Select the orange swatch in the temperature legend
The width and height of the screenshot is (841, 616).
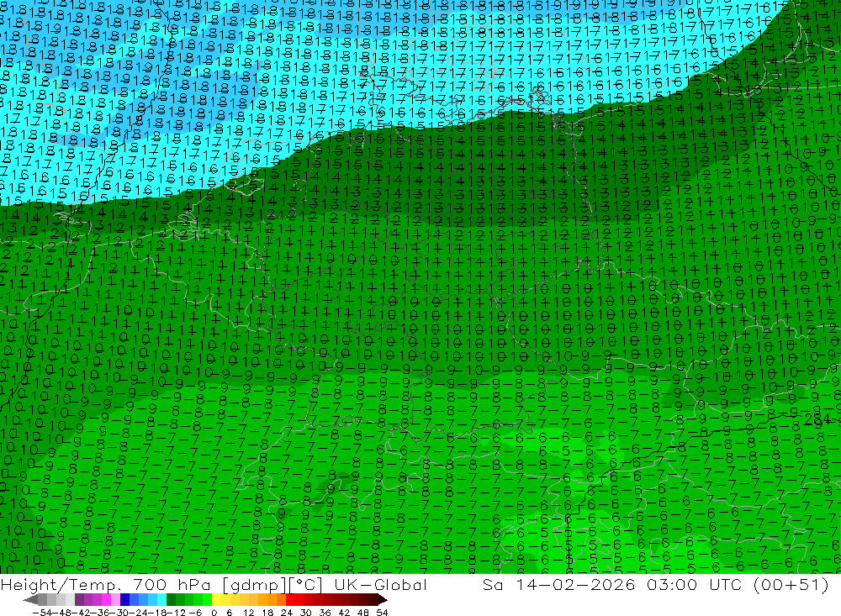pyautogui.click(x=272, y=599)
